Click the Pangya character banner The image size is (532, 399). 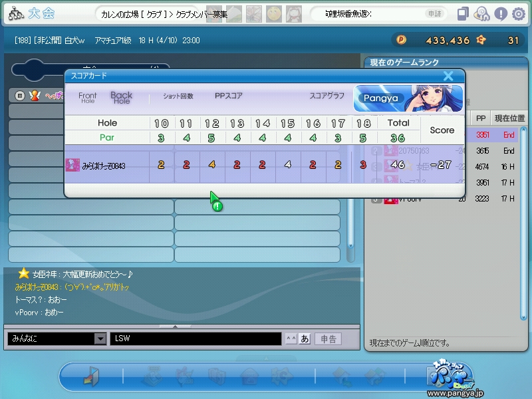click(408, 98)
